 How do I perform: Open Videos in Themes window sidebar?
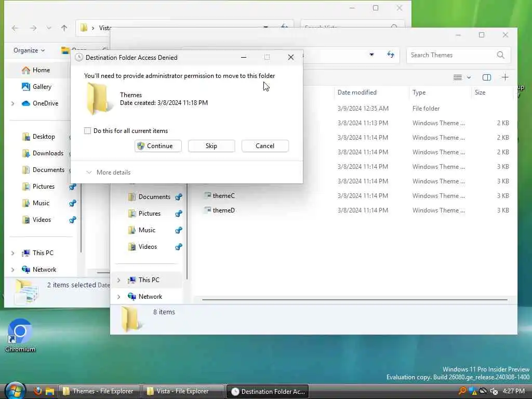point(147,247)
